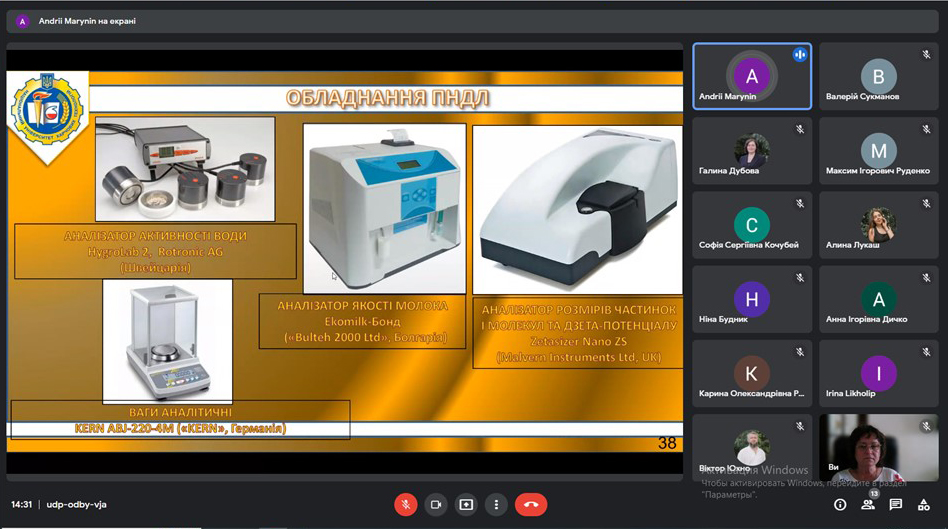Turn on the camera
This screenshot has width=948, height=529.
[436, 504]
